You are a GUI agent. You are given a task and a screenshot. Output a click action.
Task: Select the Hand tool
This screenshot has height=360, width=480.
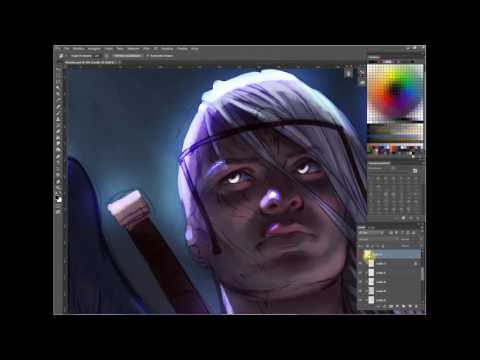pyautogui.click(x=59, y=183)
